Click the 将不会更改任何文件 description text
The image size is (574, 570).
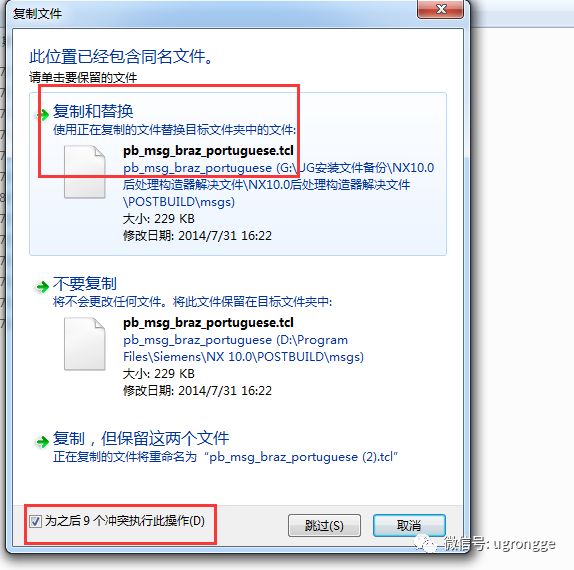(x=193, y=302)
